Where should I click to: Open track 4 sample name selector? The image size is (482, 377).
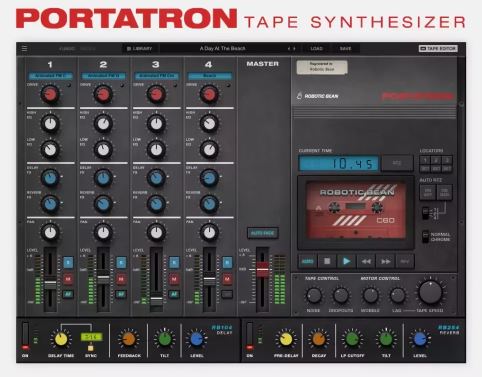point(209,76)
